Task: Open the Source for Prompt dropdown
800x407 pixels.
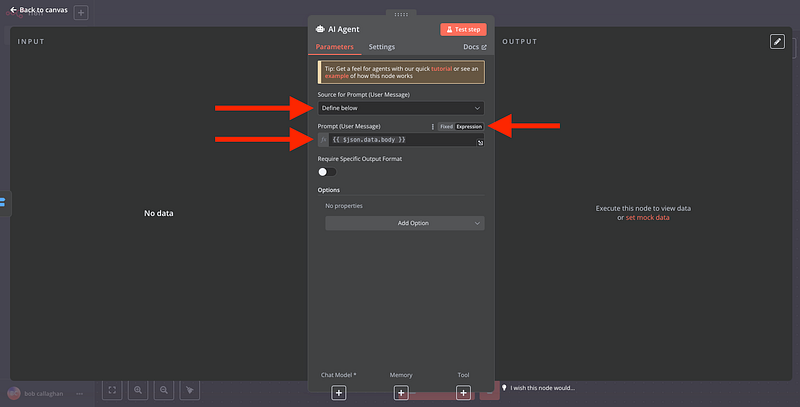Action: pyautogui.click(x=400, y=107)
